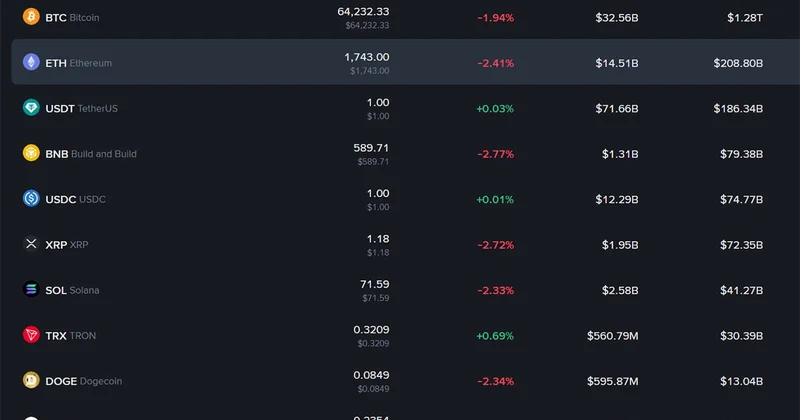The height and width of the screenshot is (420, 800).
Task: Click the $14.51B Ethereum volume
Action: point(617,63)
